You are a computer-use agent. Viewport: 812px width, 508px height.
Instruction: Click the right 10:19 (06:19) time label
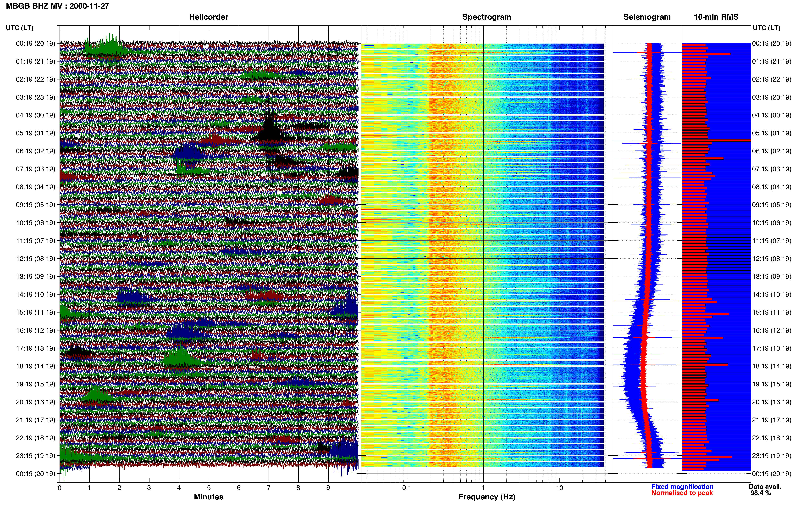[x=772, y=223]
